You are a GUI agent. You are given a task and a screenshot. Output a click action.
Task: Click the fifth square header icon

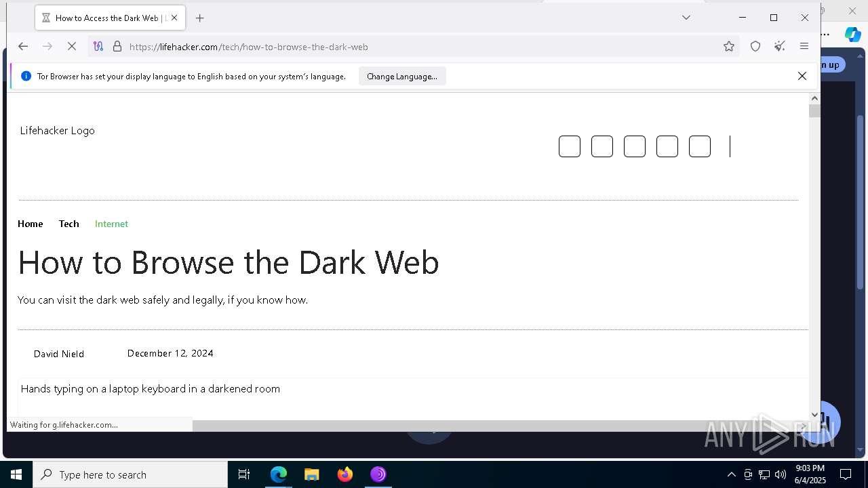tap(700, 146)
